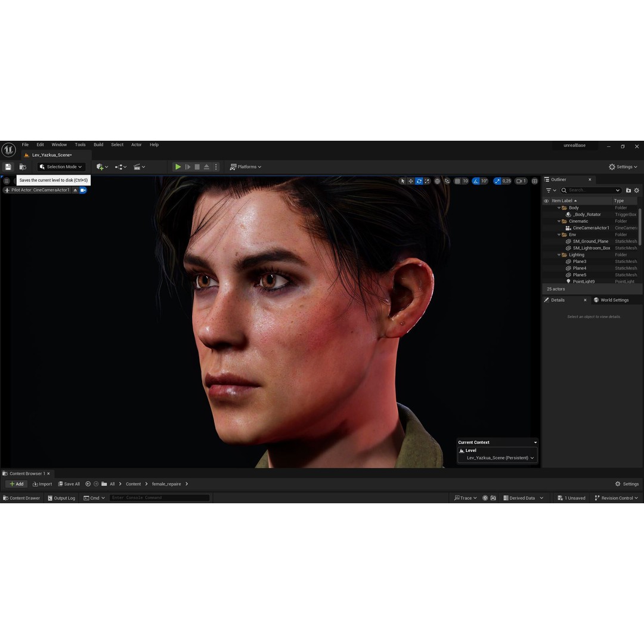This screenshot has width=644, height=644.
Task: Open the Level context dropdown Lev_Yazkua_Scene
Action: (500, 458)
